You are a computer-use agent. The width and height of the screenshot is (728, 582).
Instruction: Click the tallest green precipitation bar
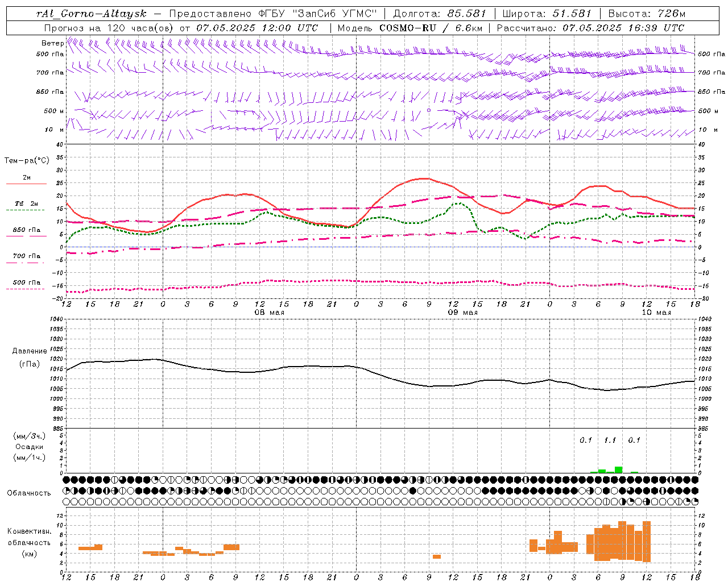click(618, 469)
